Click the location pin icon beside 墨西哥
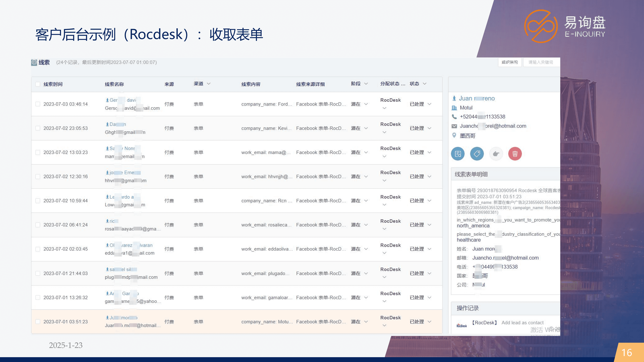 tap(454, 135)
